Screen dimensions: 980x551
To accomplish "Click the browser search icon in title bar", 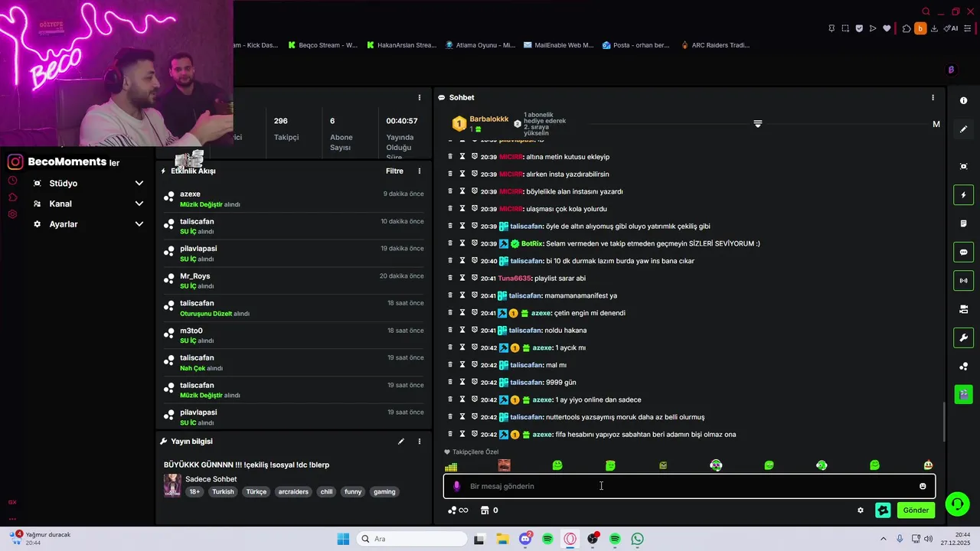I will (x=926, y=11).
